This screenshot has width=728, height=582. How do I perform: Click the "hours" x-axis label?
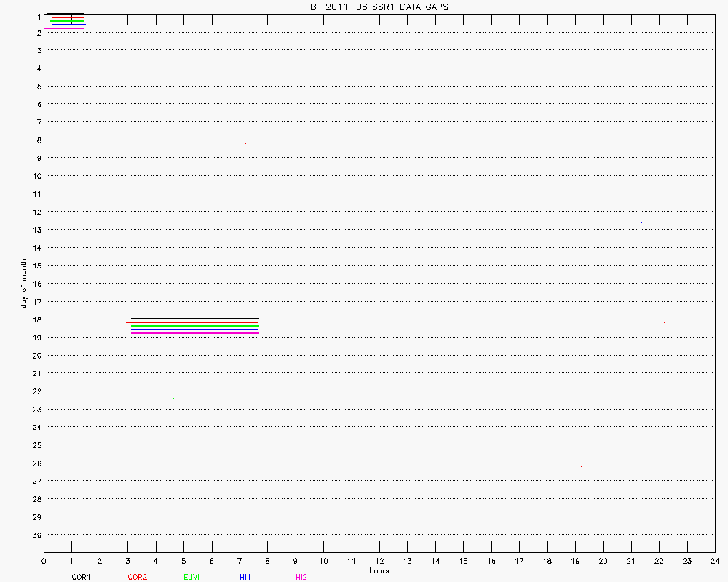coord(379,570)
